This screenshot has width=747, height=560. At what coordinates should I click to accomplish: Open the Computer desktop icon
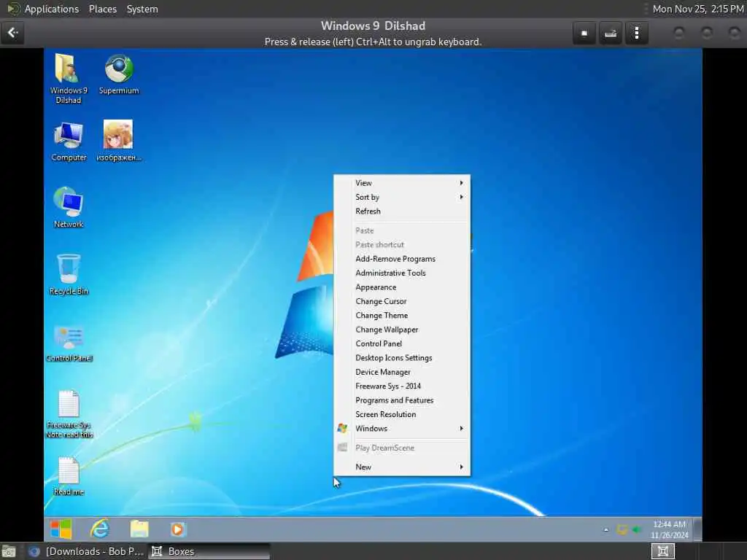point(69,141)
